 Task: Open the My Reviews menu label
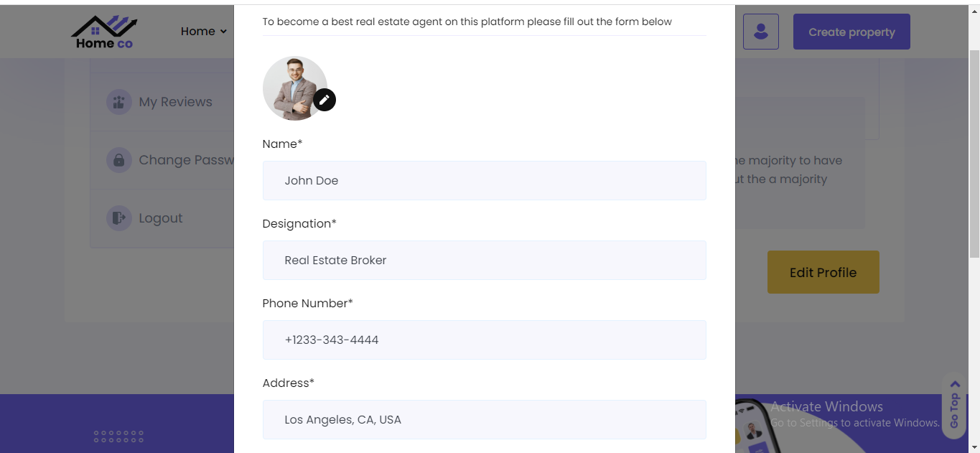coord(175,102)
